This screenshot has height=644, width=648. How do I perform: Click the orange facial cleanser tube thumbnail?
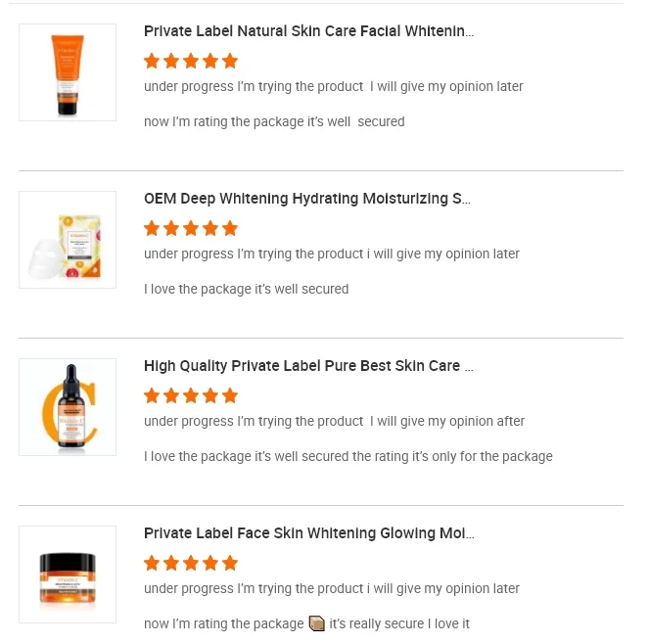coord(68,72)
